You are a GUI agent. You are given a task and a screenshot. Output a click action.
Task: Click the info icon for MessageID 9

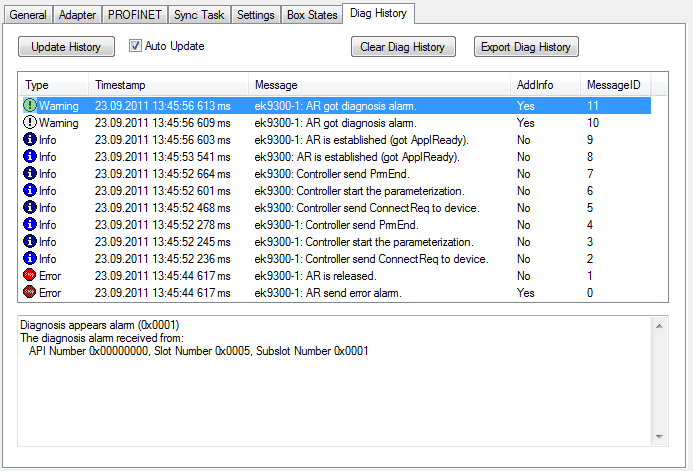coord(29,139)
